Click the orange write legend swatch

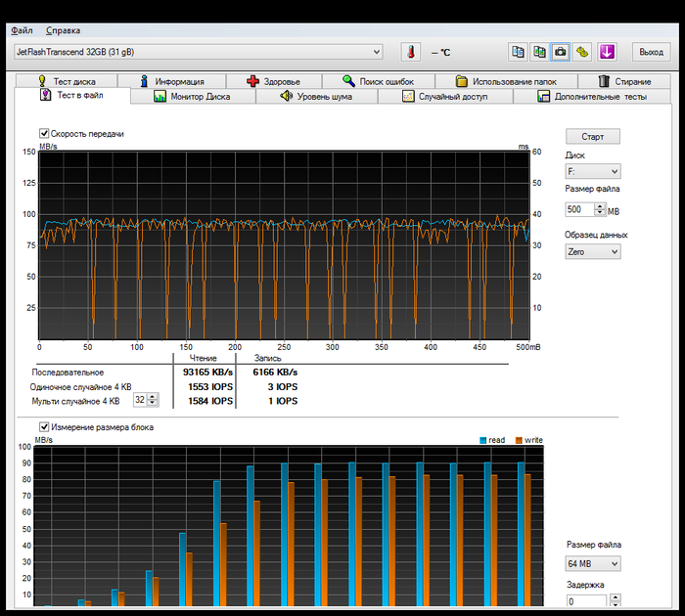click(519, 440)
